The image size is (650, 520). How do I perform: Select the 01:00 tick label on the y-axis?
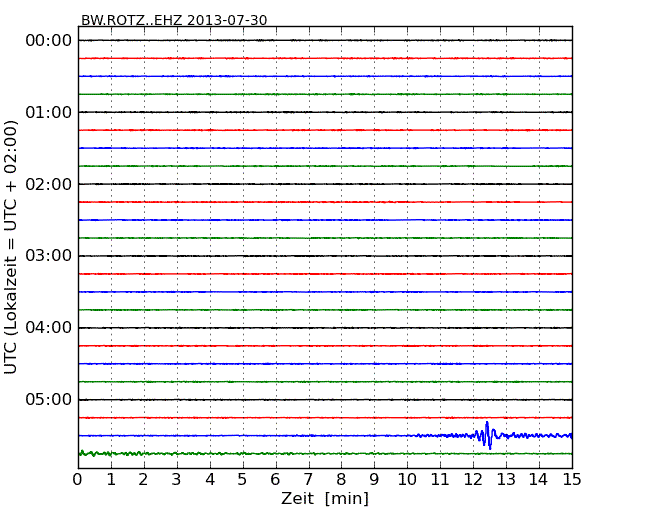tap(48, 112)
